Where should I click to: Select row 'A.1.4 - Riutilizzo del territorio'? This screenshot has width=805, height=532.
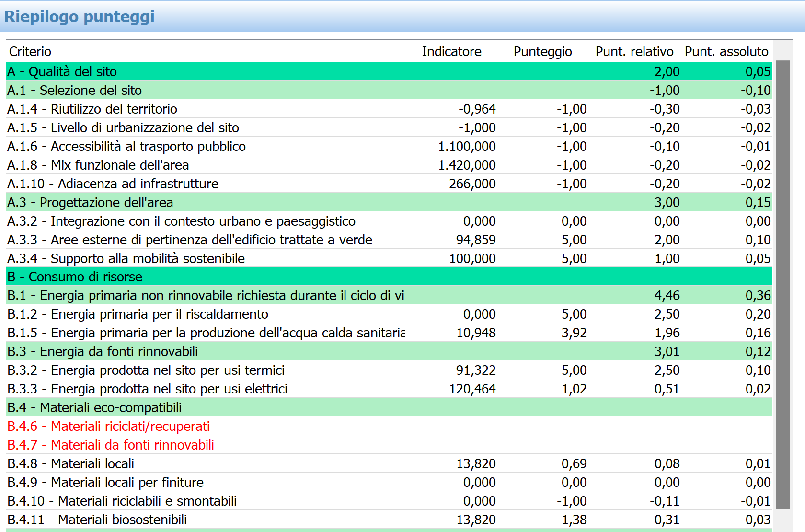click(x=389, y=109)
